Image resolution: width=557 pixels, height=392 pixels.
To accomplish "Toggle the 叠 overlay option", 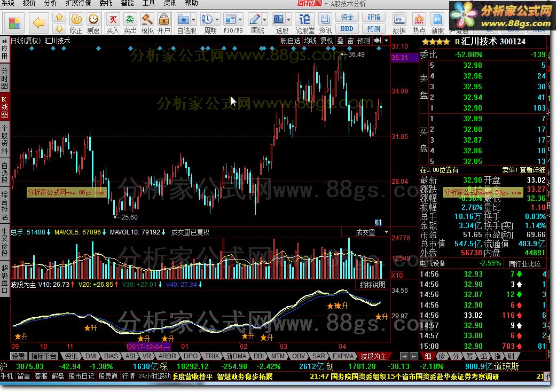I will click(x=340, y=41).
